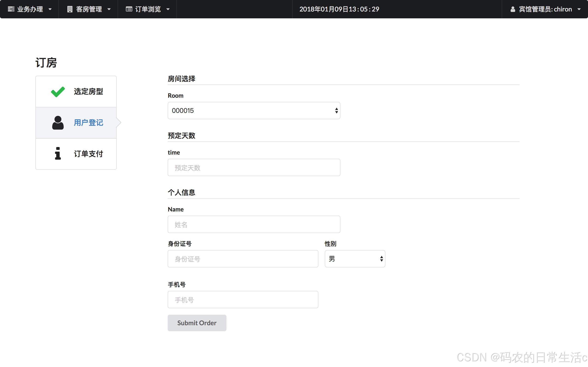Click the user icon beside 宾馆管理员
Viewport: 588px width, 367px height.
513,9
